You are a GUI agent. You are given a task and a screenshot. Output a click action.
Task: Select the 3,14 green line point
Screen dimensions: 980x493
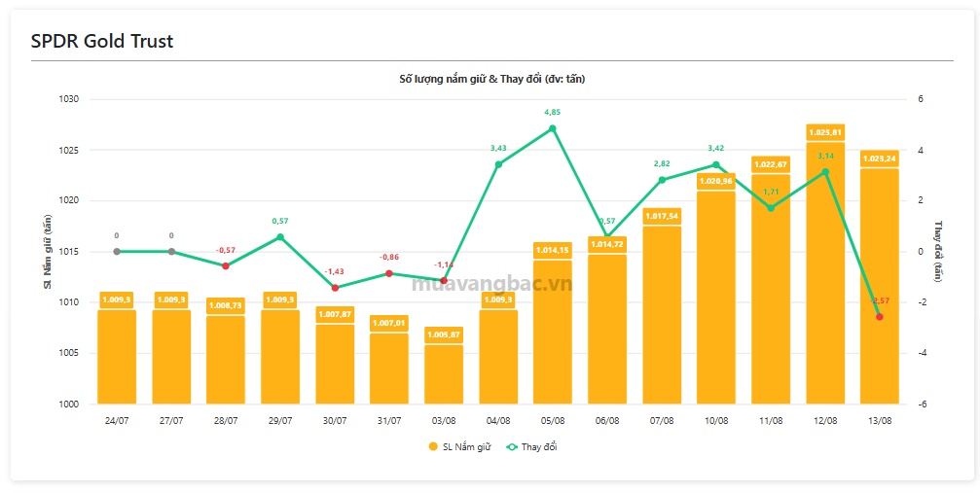point(825,172)
